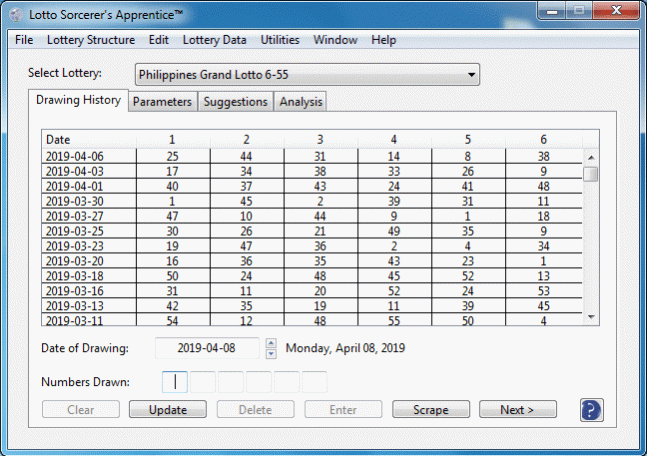Focus the fourth Numbers Drawn box
This screenshot has height=456, width=647.
[259, 382]
